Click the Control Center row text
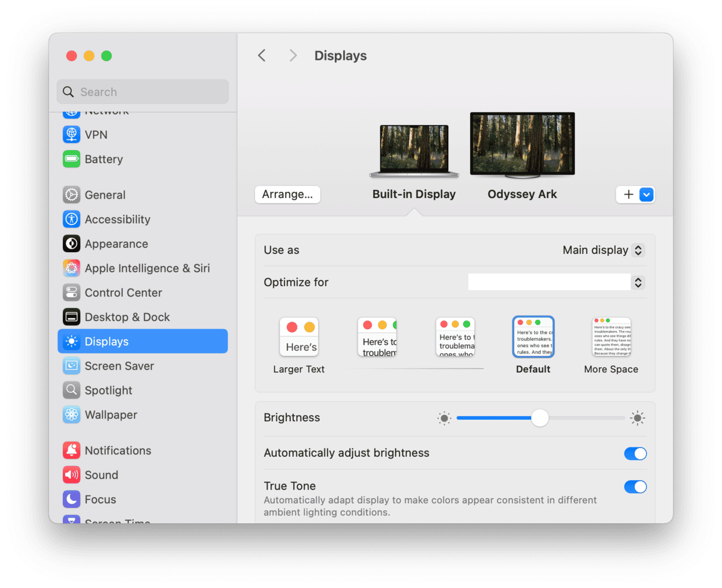 coord(123,293)
